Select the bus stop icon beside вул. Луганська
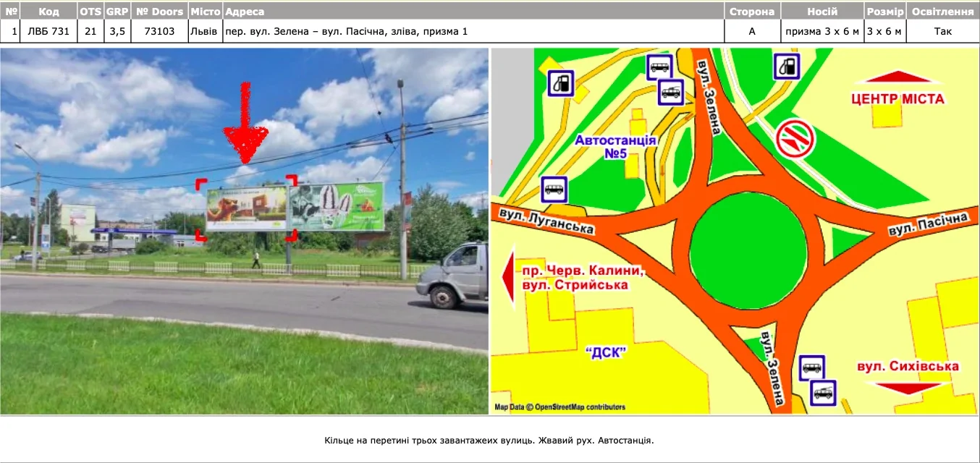 coord(554,190)
